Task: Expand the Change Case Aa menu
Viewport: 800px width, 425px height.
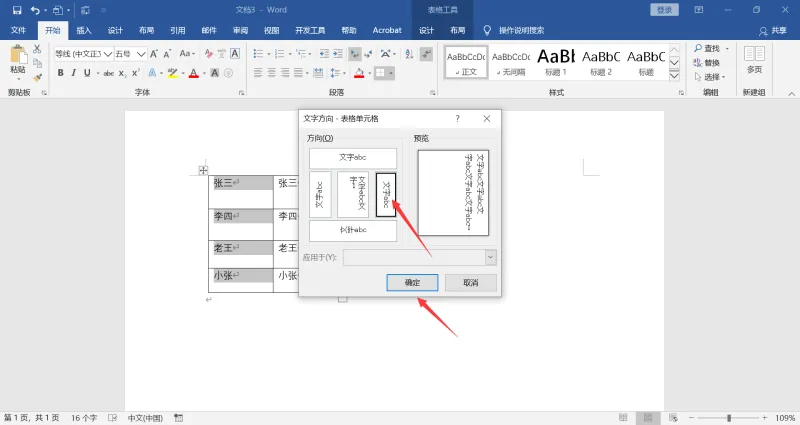Action: pos(187,54)
